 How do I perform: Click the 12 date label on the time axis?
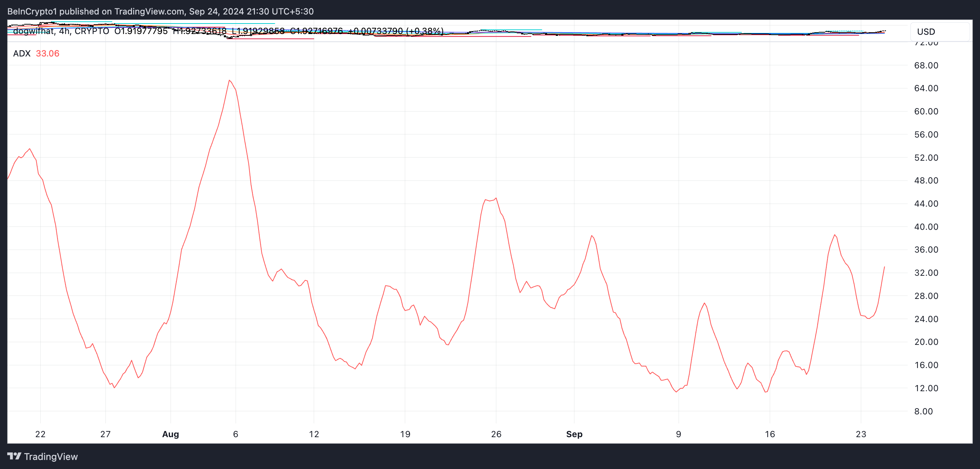314,434
